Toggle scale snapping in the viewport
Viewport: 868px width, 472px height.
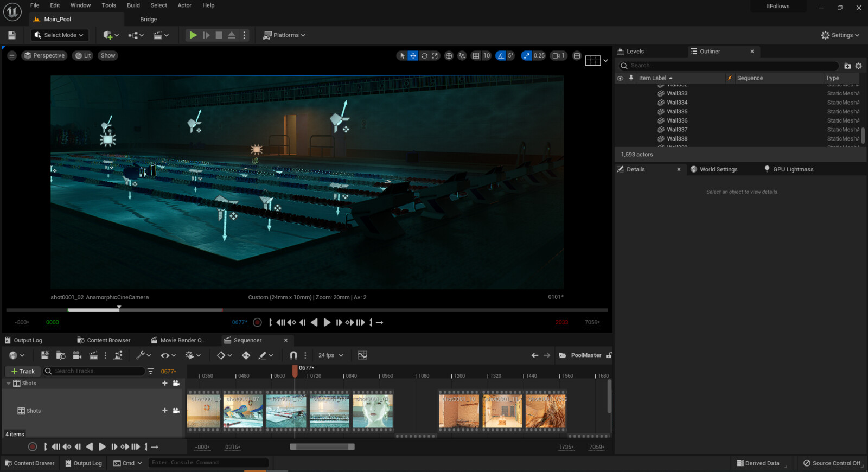pyautogui.click(x=526, y=55)
